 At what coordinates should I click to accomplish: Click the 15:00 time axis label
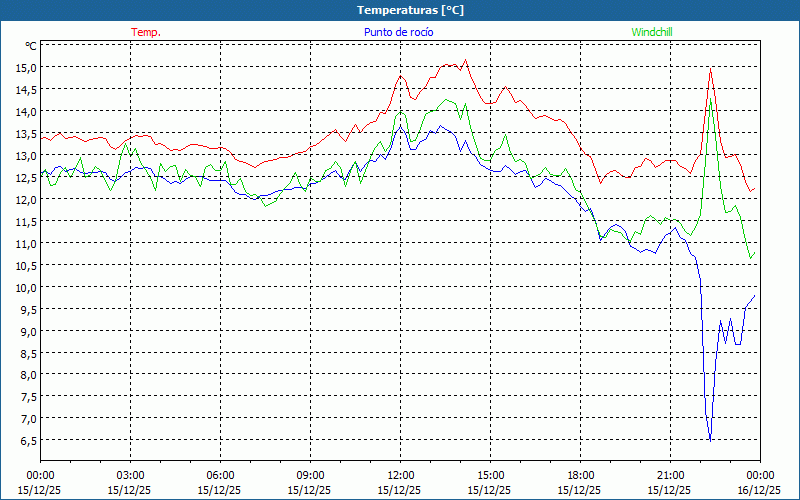[490, 475]
